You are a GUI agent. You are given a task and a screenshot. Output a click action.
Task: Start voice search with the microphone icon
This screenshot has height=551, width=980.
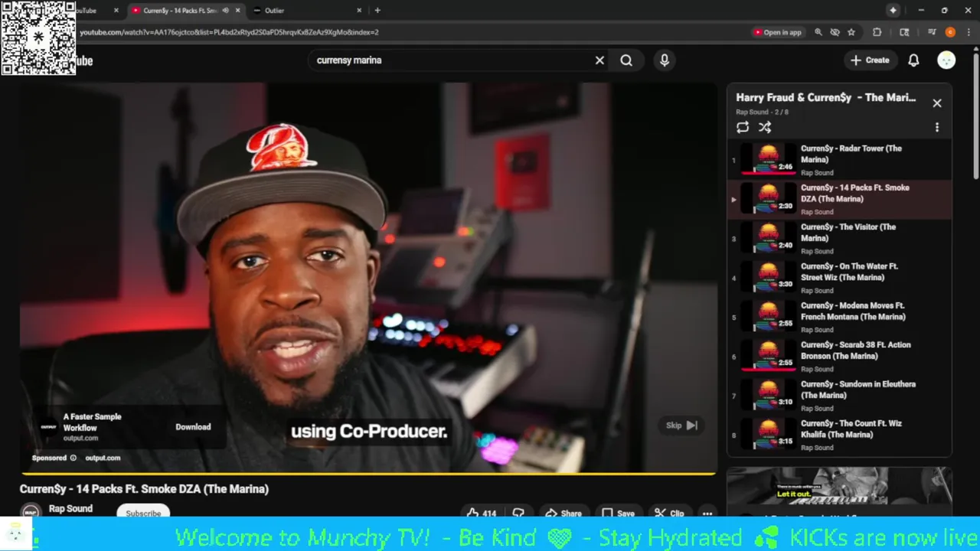[x=665, y=60]
